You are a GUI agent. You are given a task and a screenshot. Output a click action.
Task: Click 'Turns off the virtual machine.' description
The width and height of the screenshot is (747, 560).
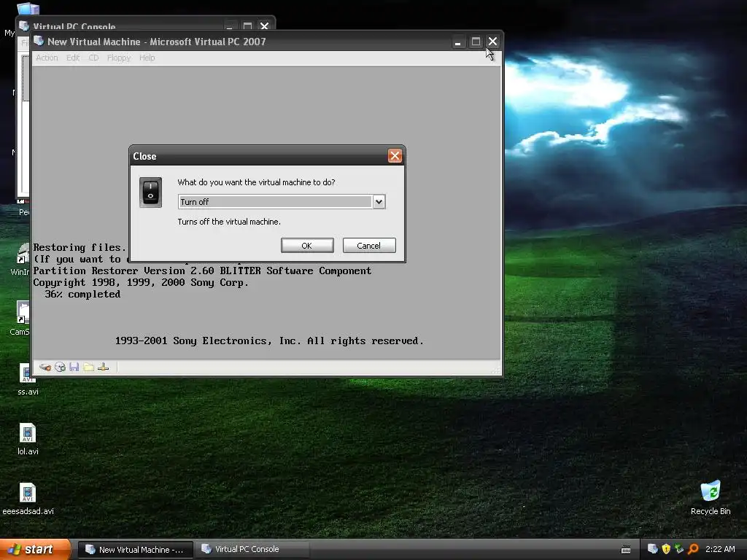pyautogui.click(x=229, y=222)
